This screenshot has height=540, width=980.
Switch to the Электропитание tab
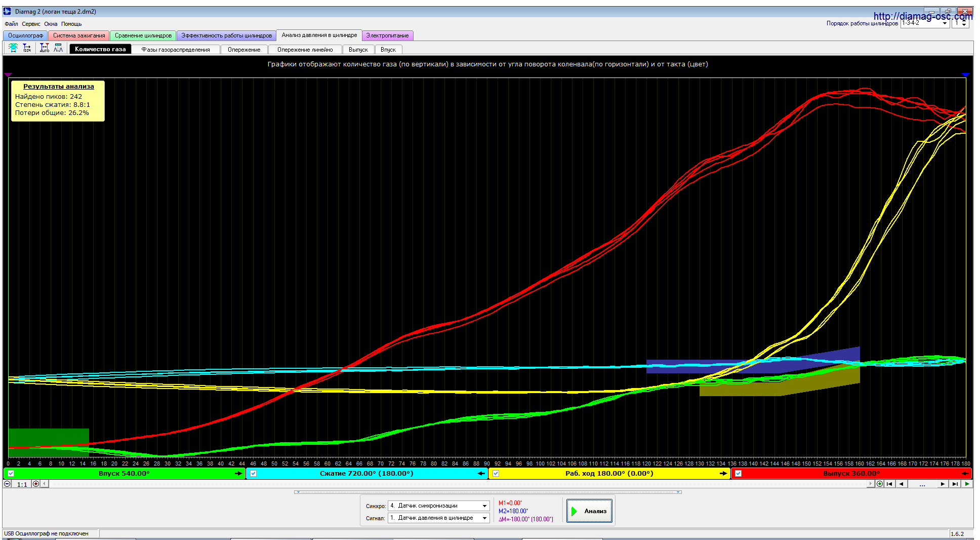[x=387, y=35]
